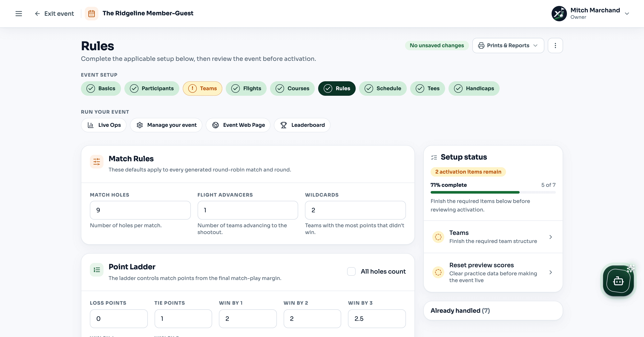
Task: Go to the Participants setup step
Action: pyautogui.click(x=152, y=89)
